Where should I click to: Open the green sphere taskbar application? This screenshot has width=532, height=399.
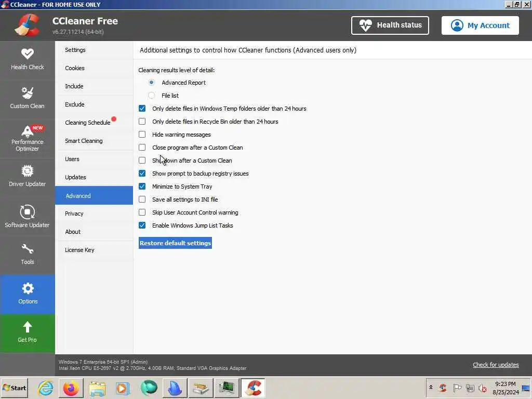tap(149, 388)
